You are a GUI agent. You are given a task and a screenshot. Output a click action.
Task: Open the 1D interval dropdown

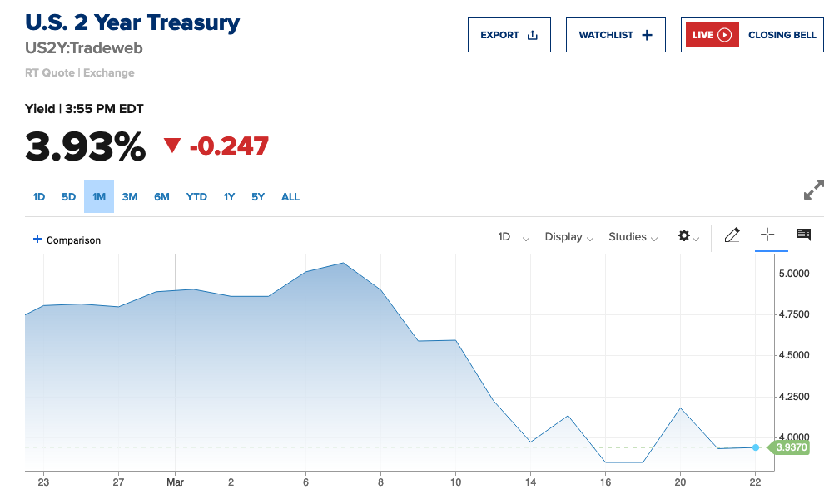pos(514,237)
